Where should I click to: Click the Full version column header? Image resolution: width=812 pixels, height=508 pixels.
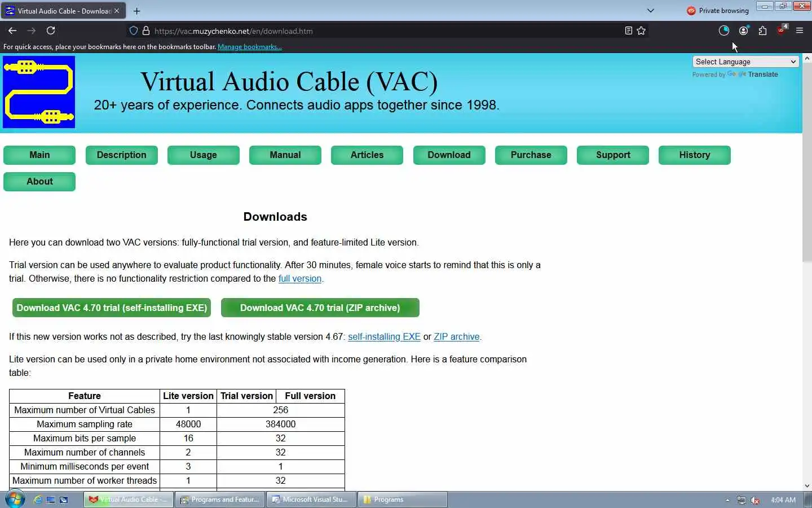pos(310,396)
